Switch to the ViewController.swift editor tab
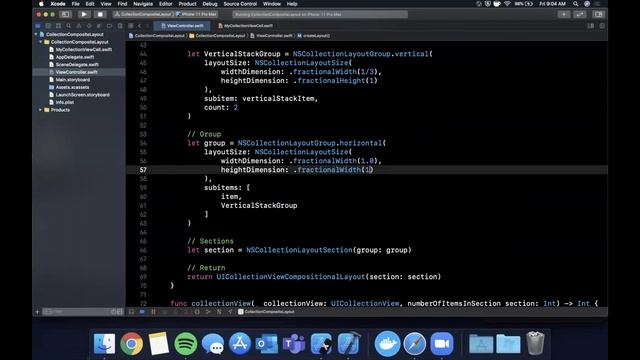Screen dimensions: 640x360 (182, 26)
